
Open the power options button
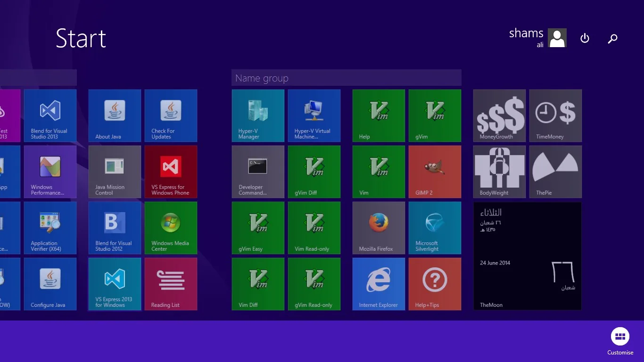(585, 38)
